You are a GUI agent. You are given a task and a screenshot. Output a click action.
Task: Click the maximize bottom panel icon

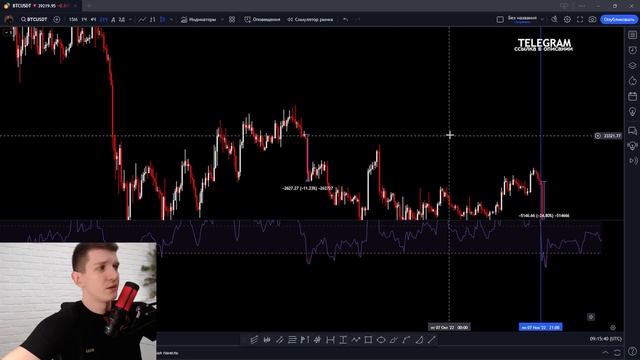(618, 352)
